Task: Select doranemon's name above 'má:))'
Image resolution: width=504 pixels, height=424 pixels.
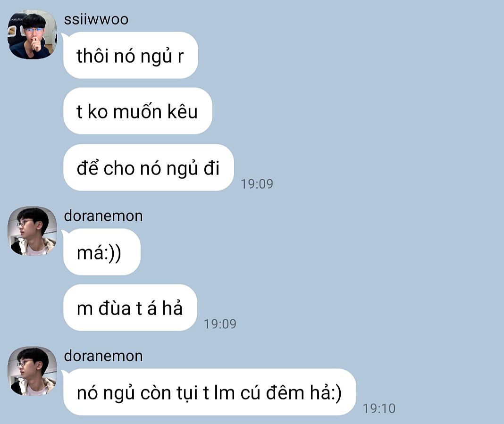Action: (103, 216)
